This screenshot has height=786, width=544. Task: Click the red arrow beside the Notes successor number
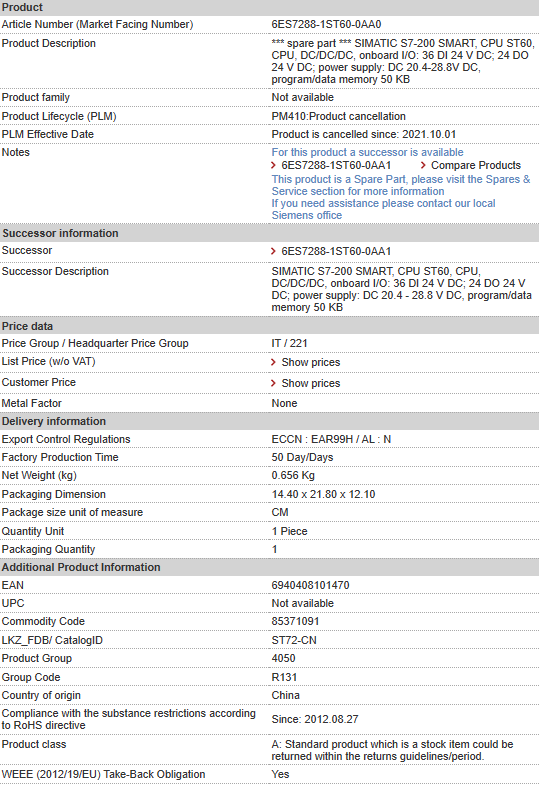(x=273, y=165)
